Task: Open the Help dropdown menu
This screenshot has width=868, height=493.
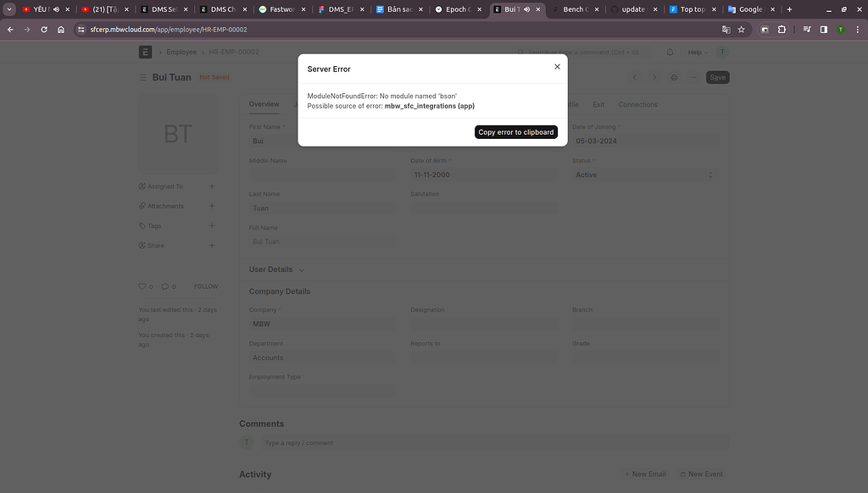Action: (x=697, y=52)
